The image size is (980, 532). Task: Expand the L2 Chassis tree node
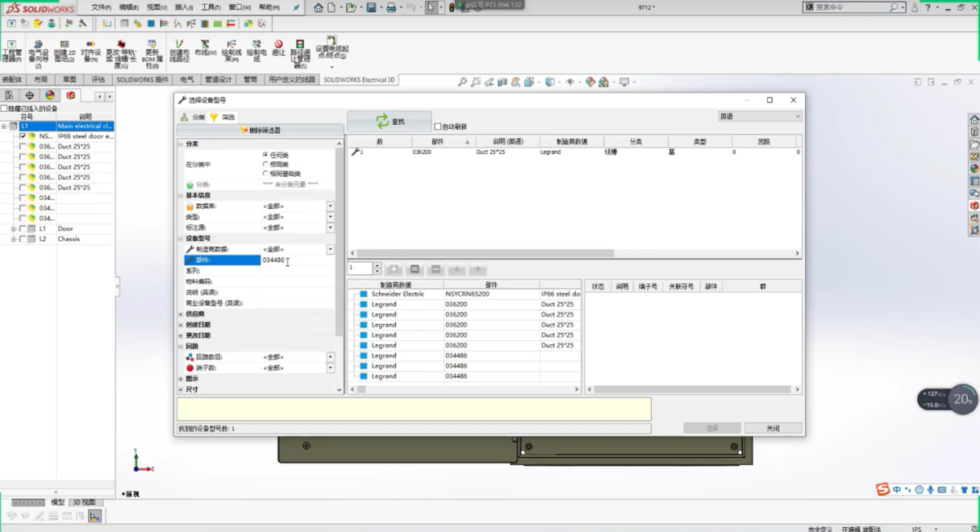coord(13,239)
